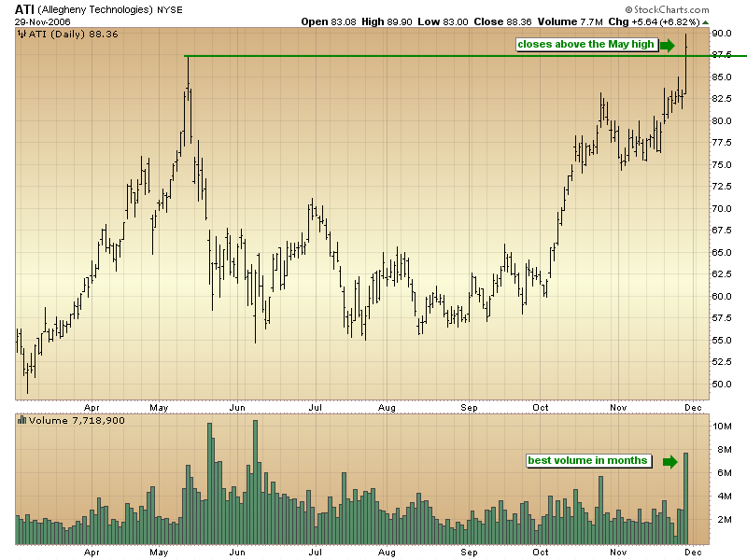Click the Jun label under the price chart
This screenshot has height=560, width=747.
(x=237, y=408)
